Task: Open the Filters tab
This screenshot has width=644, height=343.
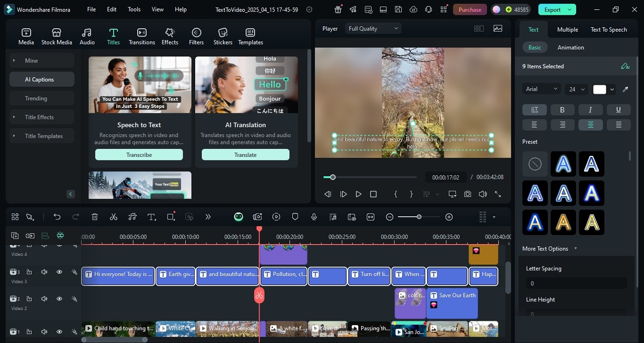Action: (x=196, y=37)
